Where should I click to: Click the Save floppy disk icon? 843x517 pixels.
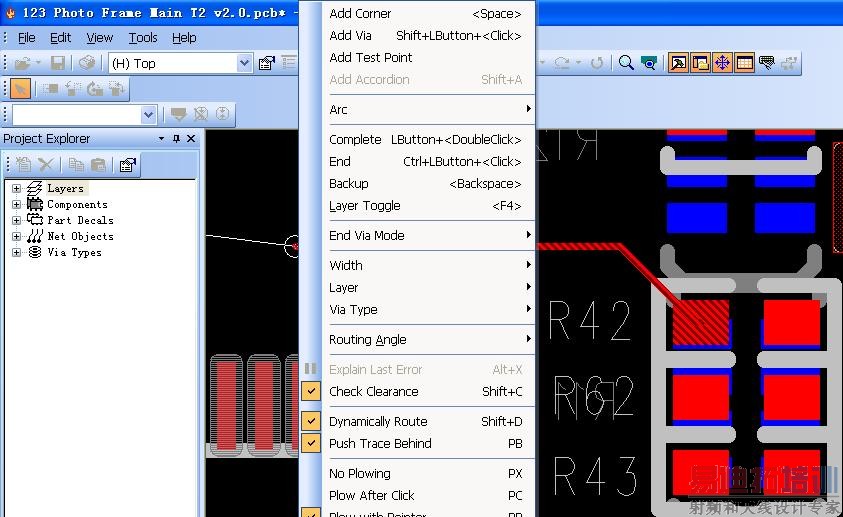tap(58, 63)
